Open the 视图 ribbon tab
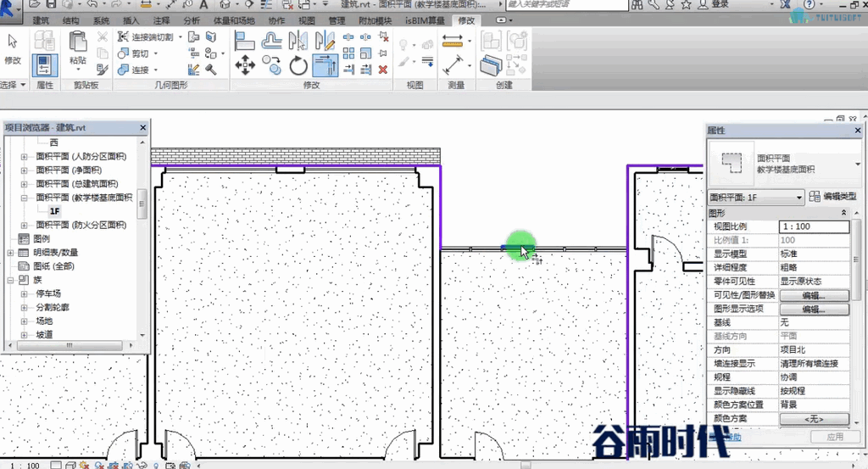Image resolution: width=868 pixels, height=469 pixels. (307, 20)
